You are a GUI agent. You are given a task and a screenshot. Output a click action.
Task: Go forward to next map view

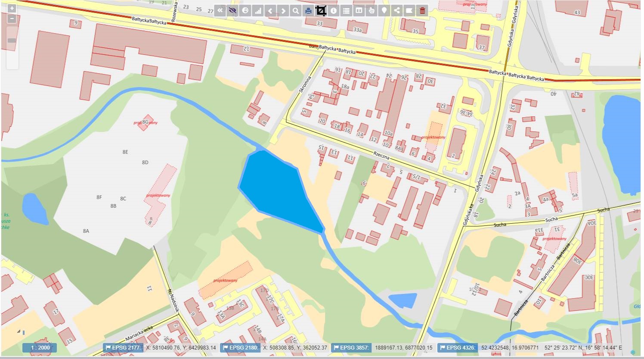283,11
